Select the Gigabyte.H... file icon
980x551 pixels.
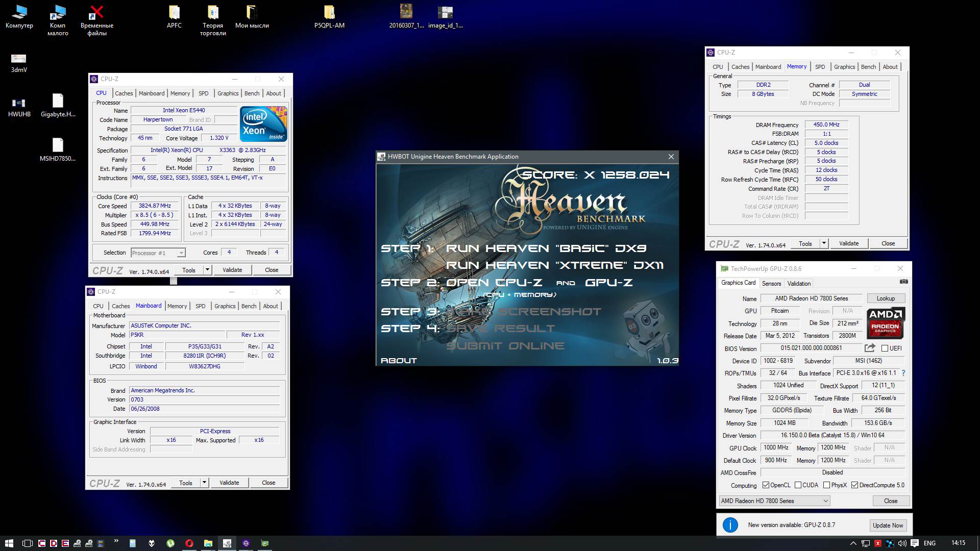[x=58, y=105]
